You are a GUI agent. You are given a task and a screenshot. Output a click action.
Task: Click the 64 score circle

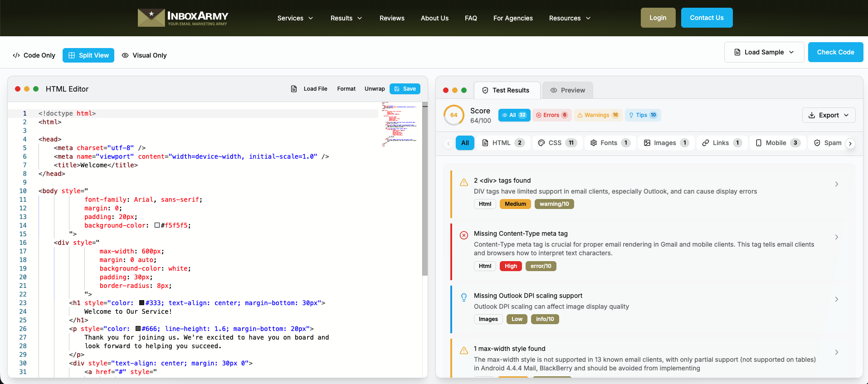(454, 115)
